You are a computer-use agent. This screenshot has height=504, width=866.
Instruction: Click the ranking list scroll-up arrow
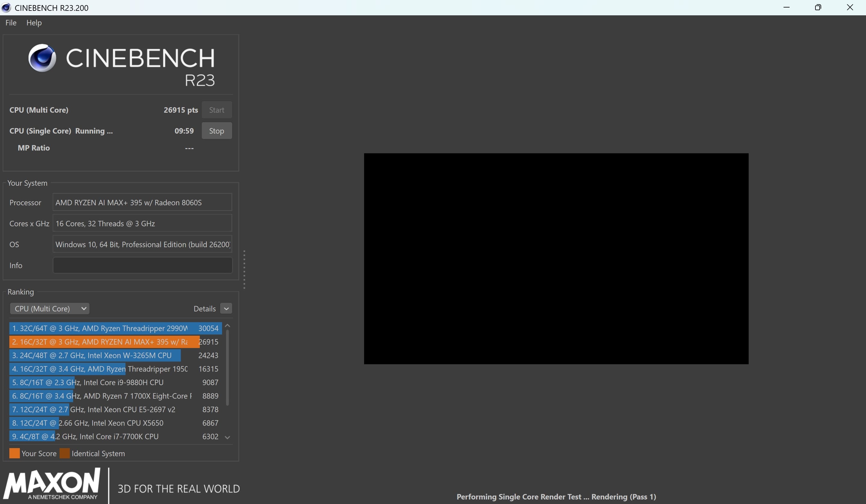(227, 325)
